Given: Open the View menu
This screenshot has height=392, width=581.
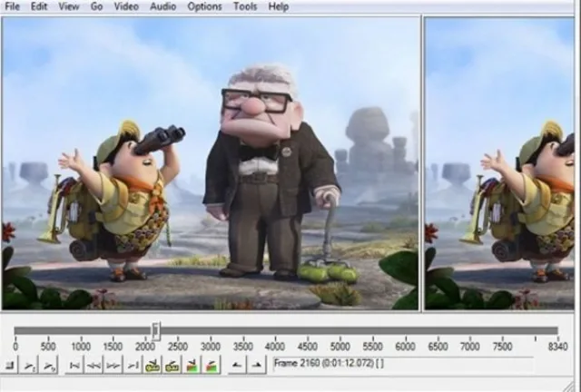Looking at the screenshot, I should pos(69,6).
